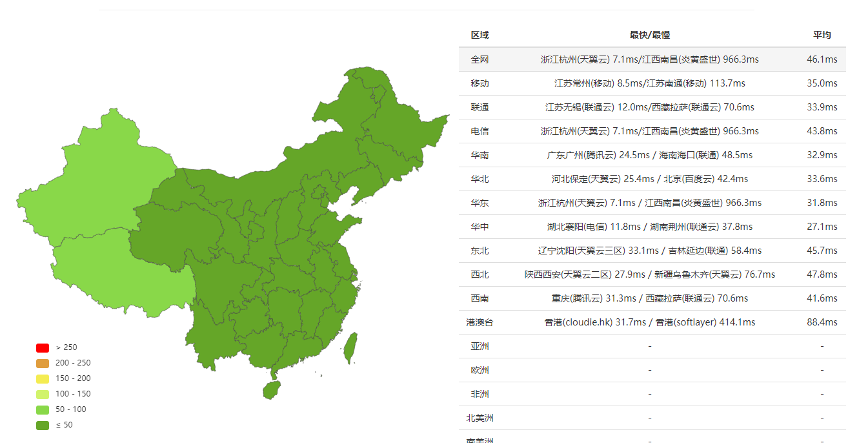
Task: Click 河北保定(天翼云) 25.4ms fastest/slowest cell
Action: [650, 179]
